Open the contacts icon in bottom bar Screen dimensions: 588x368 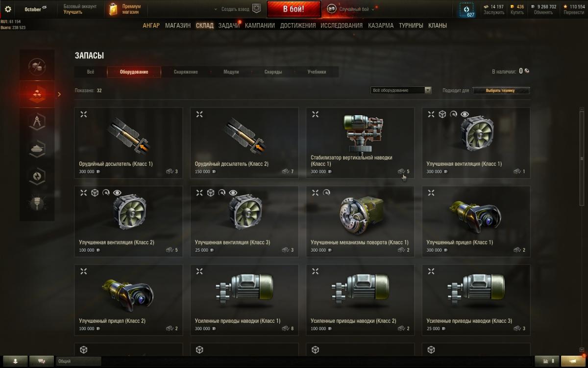pyautogui.click(x=41, y=361)
